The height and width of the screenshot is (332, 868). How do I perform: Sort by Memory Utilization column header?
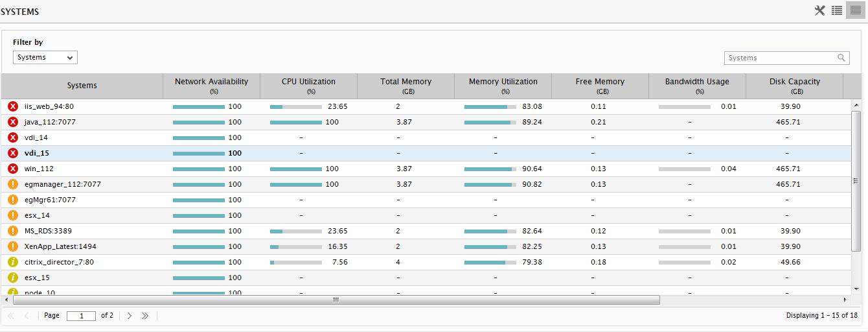(x=503, y=86)
